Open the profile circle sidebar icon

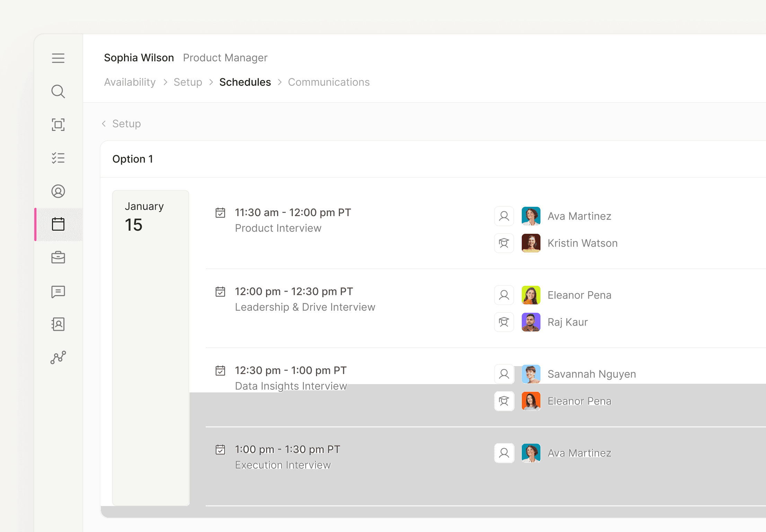(58, 191)
